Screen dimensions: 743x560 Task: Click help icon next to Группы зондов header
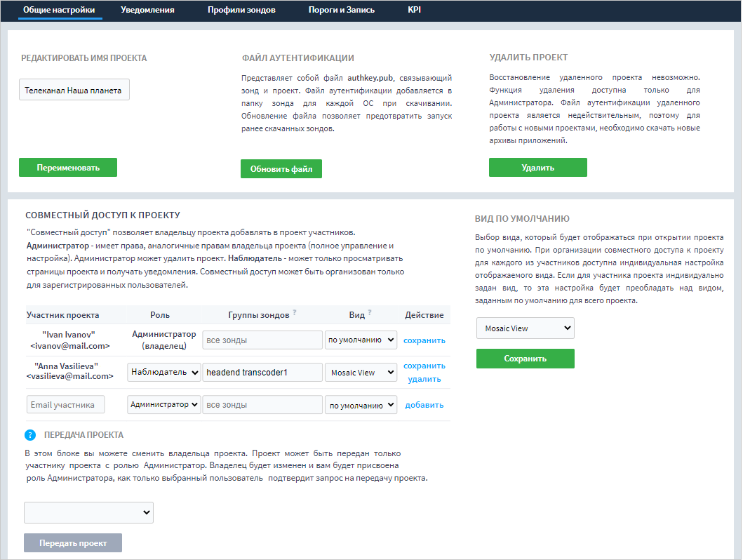(295, 313)
